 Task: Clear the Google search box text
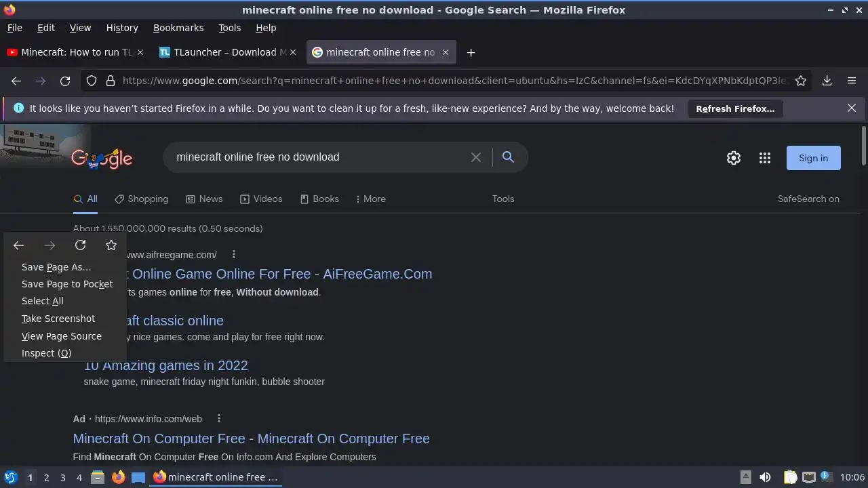pyautogui.click(x=476, y=157)
